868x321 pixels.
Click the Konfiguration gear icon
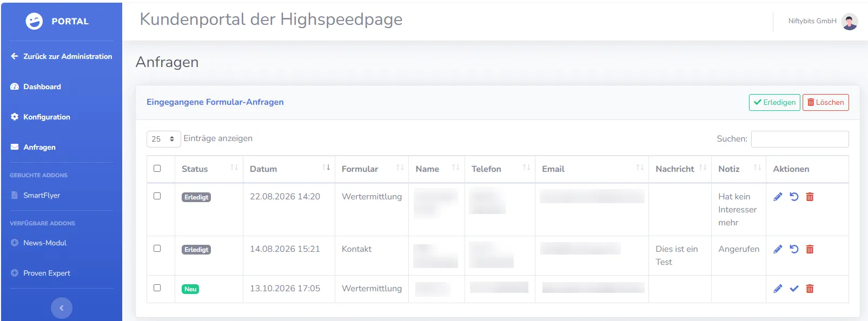pos(15,117)
